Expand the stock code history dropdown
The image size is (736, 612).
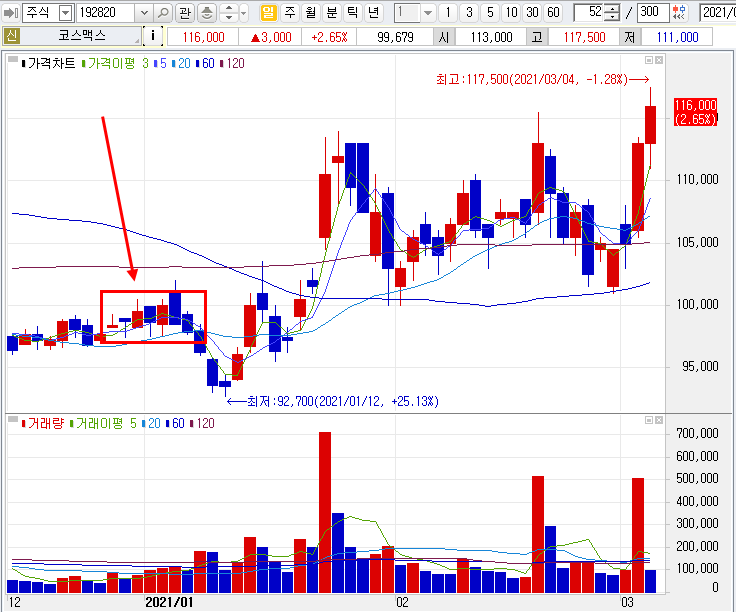tap(144, 13)
